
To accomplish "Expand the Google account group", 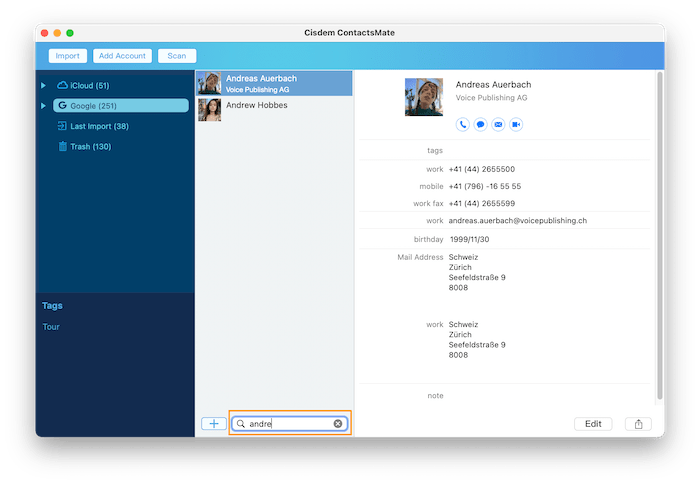I will (x=43, y=106).
